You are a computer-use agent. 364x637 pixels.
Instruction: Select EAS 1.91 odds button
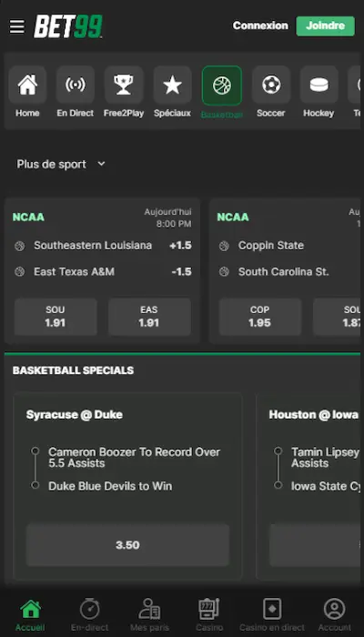[x=149, y=317]
